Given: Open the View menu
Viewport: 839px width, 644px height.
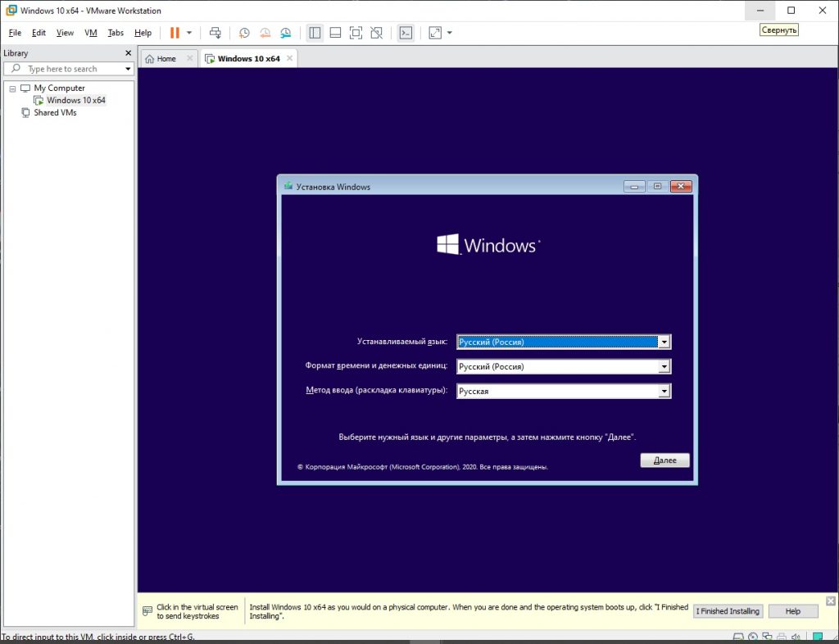Looking at the screenshot, I should click(x=65, y=33).
